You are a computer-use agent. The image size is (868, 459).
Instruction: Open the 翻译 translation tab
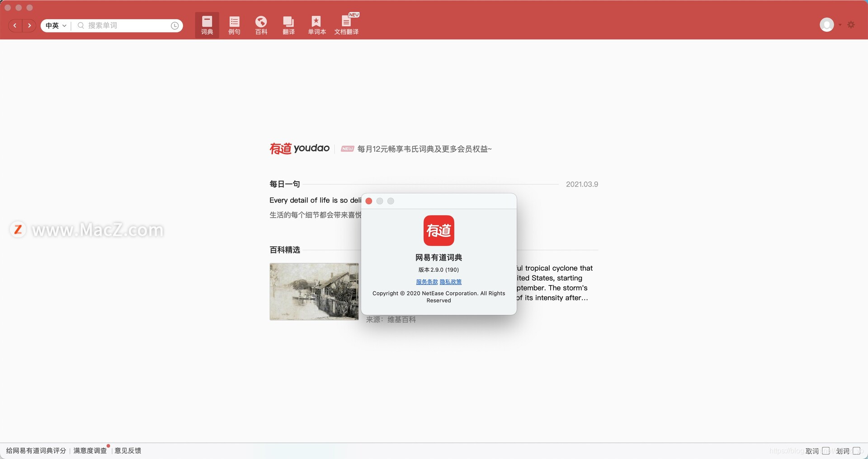point(288,25)
